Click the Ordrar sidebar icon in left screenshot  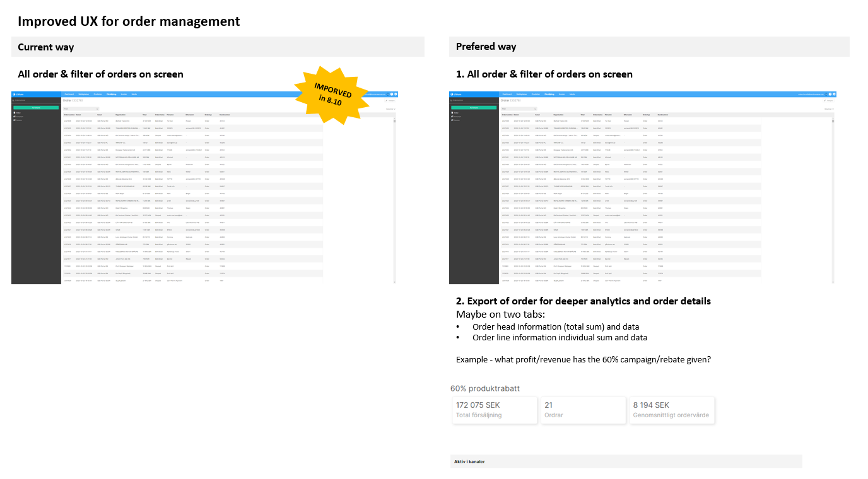15,113
